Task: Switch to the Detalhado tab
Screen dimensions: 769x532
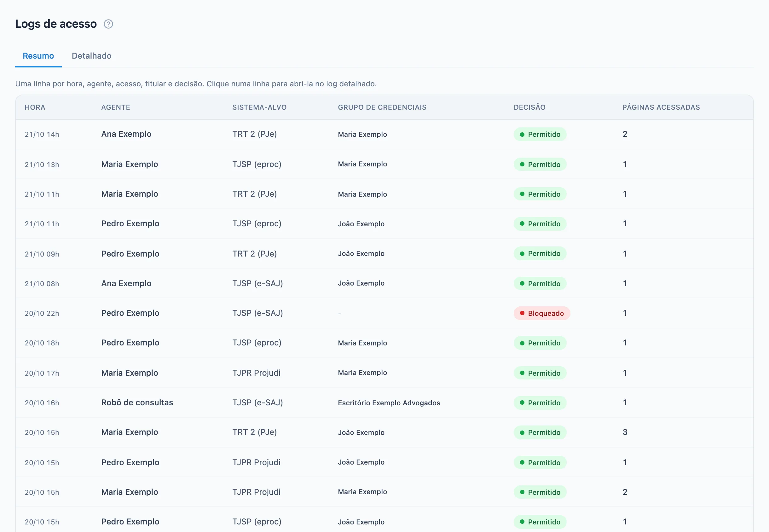Action: tap(92, 56)
